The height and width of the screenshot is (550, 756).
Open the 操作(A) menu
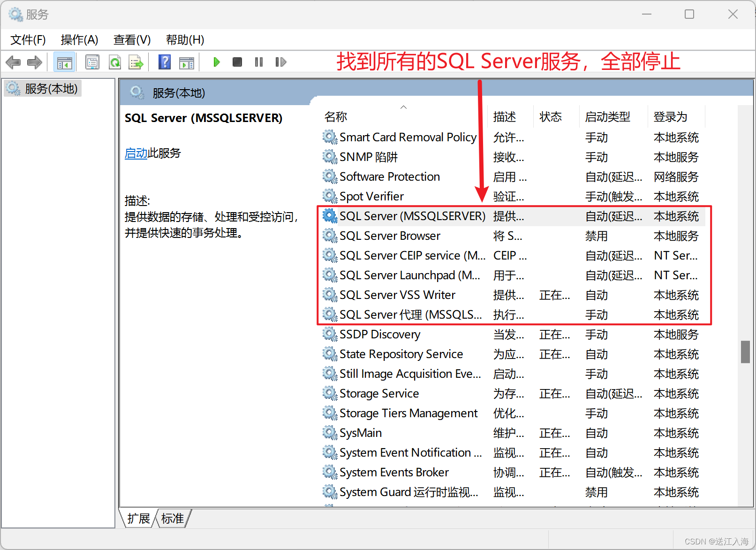[x=80, y=40]
